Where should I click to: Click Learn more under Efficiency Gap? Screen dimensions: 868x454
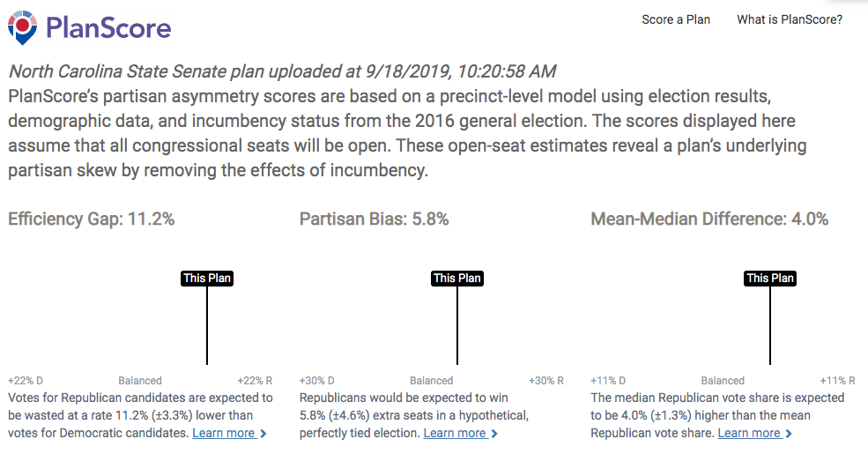[224, 433]
